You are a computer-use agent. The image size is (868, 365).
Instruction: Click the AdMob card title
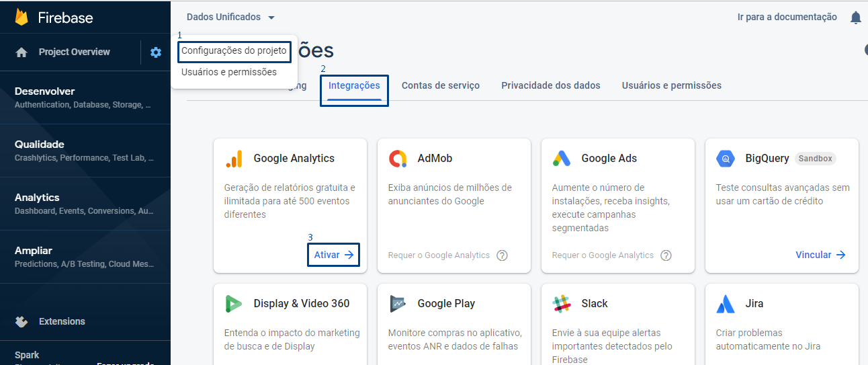(435, 159)
